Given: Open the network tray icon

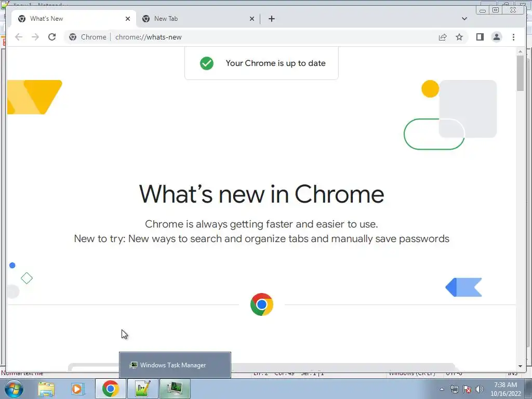Looking at the screenshot, I should [x=454, y=389].
